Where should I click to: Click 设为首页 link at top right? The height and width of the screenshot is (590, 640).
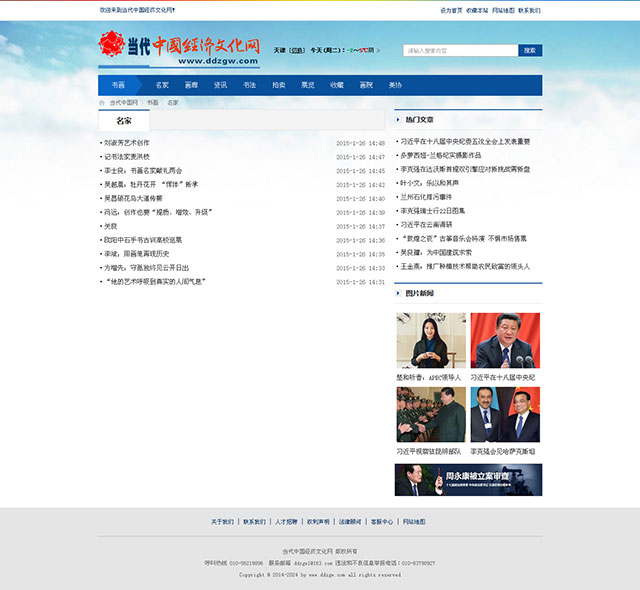click(451, 10)
